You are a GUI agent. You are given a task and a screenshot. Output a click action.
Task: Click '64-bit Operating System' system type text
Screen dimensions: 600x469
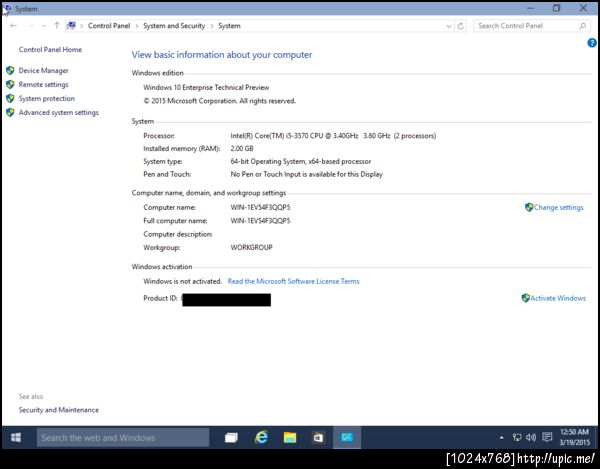[x=301, y=161]
